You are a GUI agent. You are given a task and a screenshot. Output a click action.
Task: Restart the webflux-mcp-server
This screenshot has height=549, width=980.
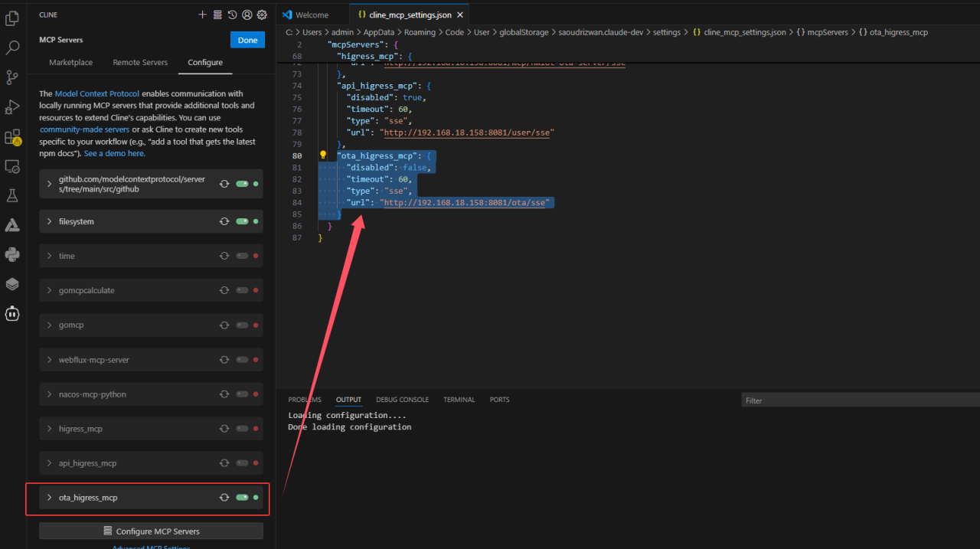click(224, 360)
